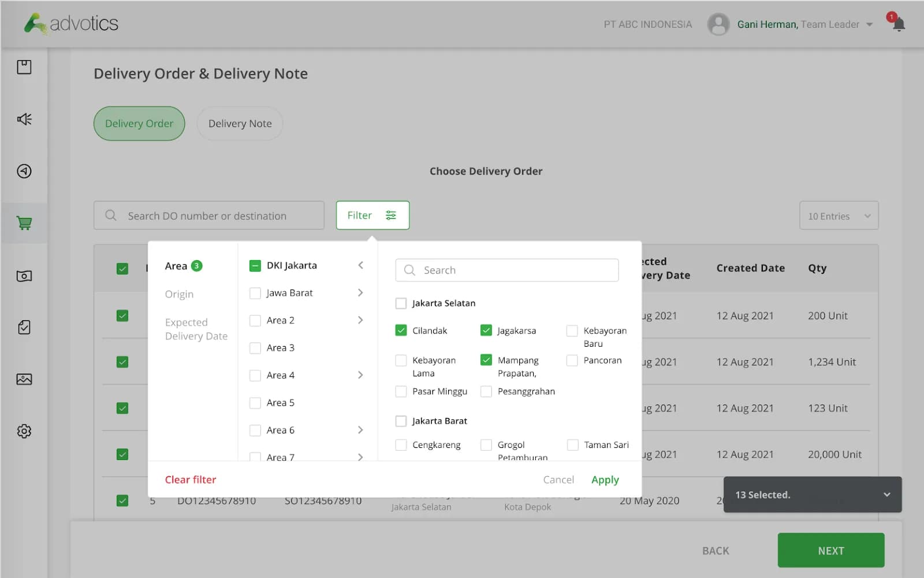
Task: Click the BACK button
Action: [716, 551]
